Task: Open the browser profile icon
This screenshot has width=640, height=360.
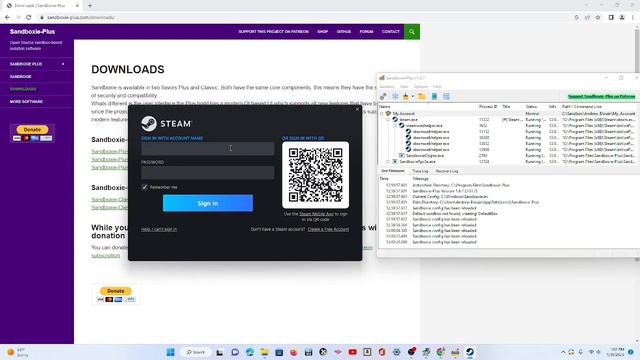Action: [x=622, y=17]
